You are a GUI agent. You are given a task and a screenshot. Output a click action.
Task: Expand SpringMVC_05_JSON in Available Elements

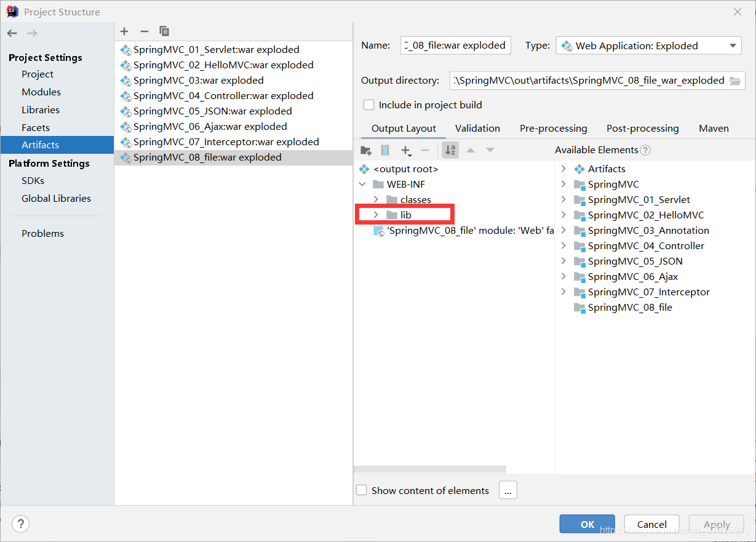pos(563,261)
